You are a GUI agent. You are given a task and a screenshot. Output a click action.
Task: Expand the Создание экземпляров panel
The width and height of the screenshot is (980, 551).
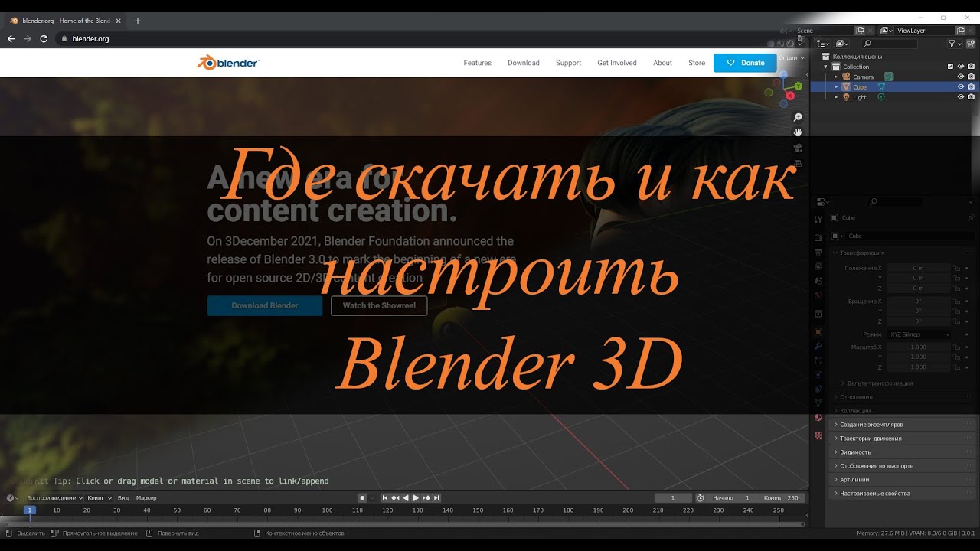tap(903, 425)
